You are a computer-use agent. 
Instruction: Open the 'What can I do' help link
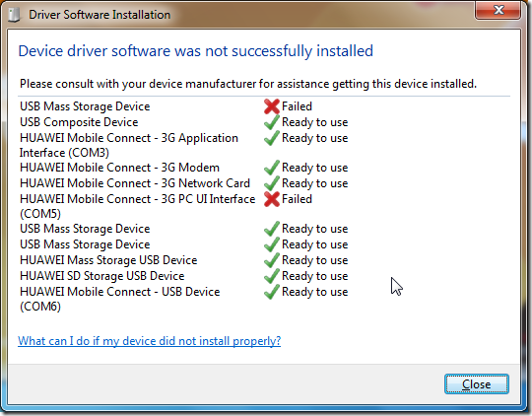[150, 341]
